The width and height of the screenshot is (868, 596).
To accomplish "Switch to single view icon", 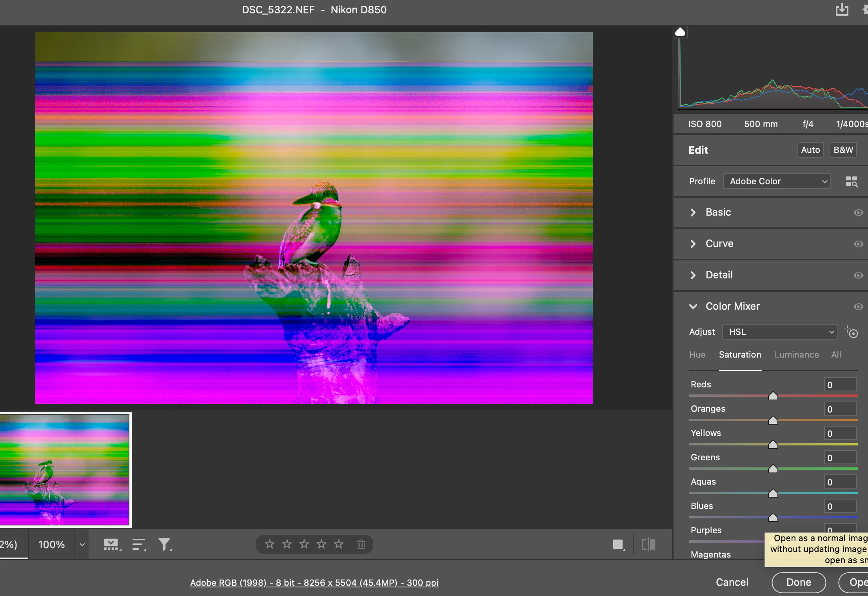I will click(618, 544).
